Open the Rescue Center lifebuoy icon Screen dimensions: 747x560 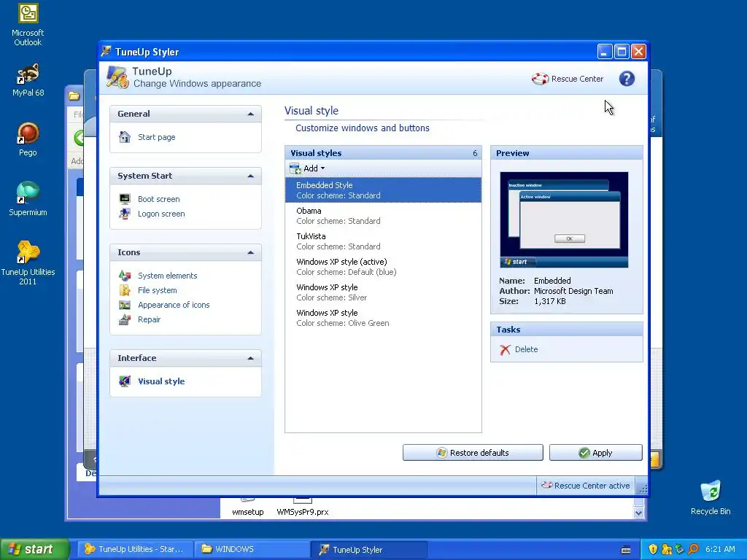[x=541, y=79]
